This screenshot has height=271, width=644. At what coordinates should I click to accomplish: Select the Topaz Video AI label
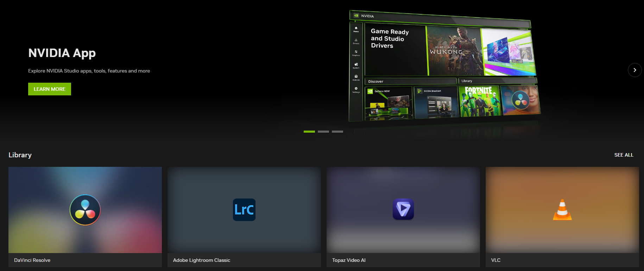click(x=349, y=260)
